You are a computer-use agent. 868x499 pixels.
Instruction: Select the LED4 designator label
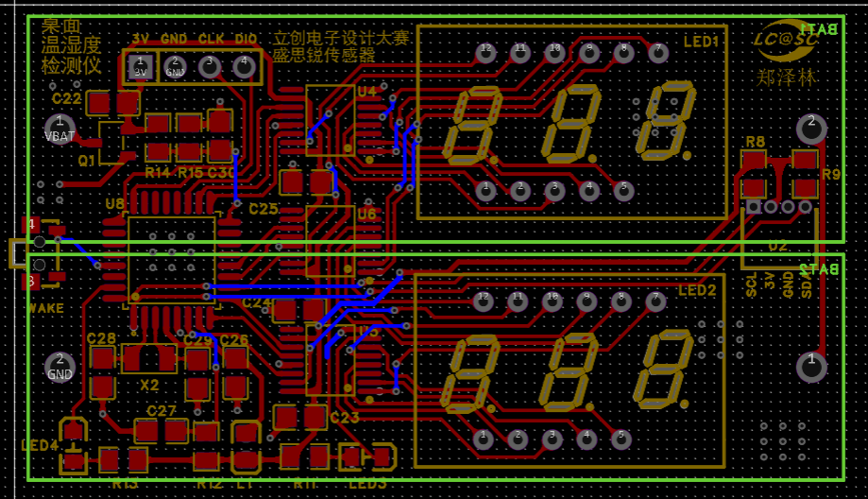pyautogui.click(x=40, y=445)
